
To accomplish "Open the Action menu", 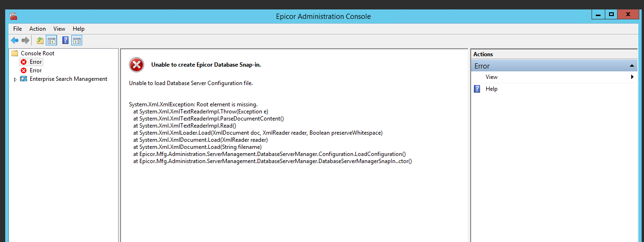I will point(38,29).
